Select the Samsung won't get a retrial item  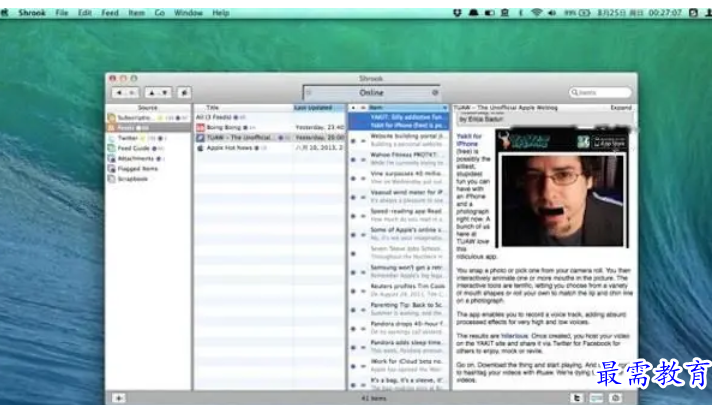point(398,272)
